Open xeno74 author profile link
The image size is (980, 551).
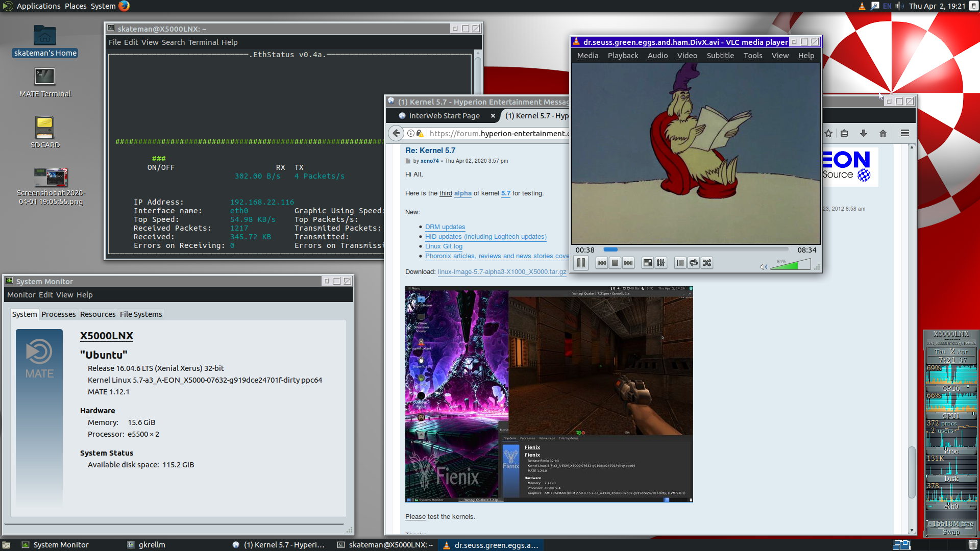429,161
